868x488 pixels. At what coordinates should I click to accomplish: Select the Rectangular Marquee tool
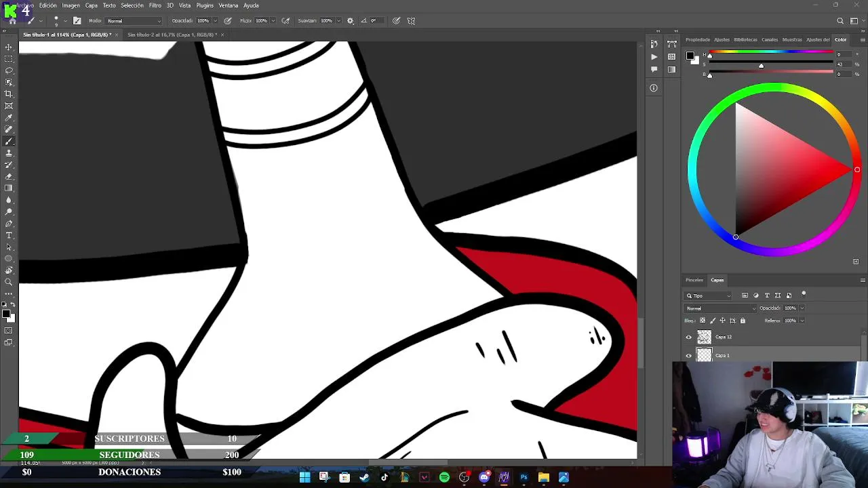click(9, 59)
